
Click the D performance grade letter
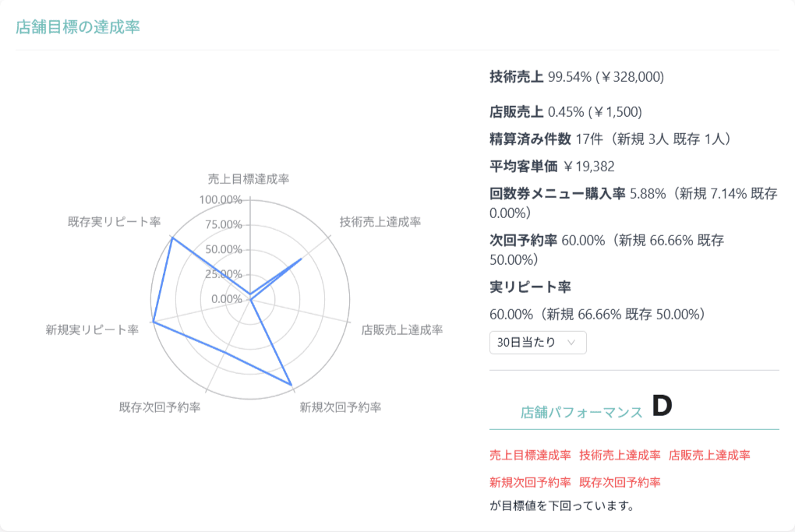tap(662, 406)
